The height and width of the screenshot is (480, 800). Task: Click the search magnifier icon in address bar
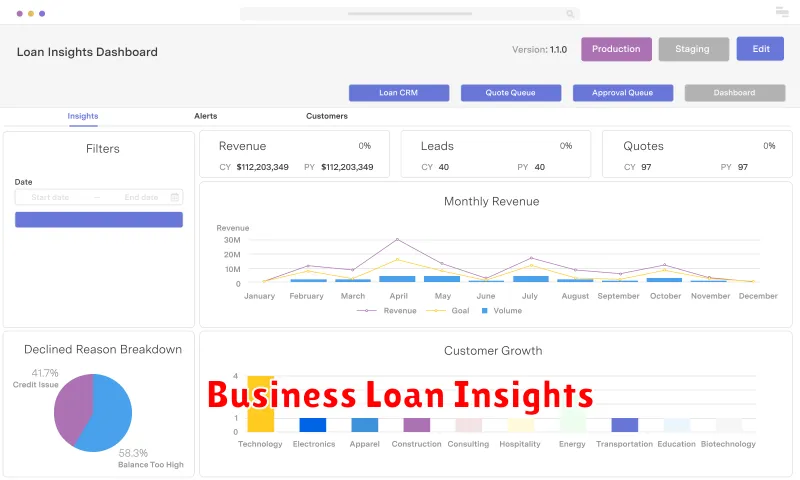(x=570, y=14)
